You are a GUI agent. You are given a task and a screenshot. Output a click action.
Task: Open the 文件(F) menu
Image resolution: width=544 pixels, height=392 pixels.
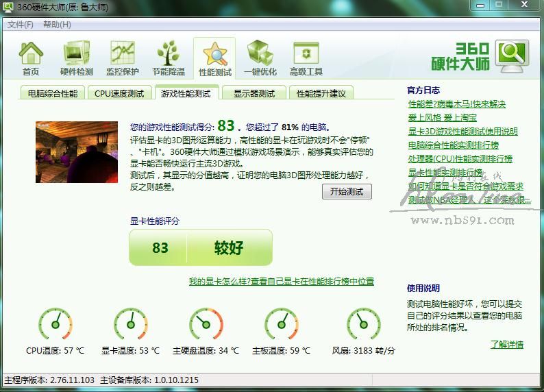(x=21, y=25)
